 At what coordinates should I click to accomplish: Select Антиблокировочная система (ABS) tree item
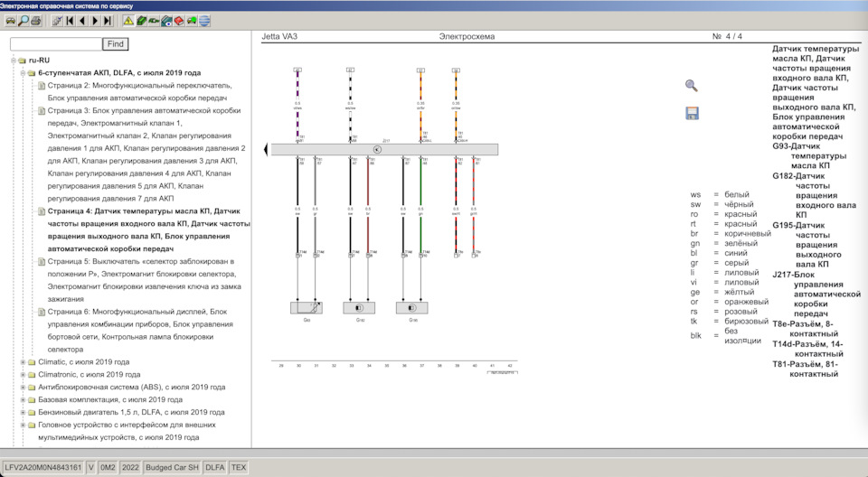point(132,388)
